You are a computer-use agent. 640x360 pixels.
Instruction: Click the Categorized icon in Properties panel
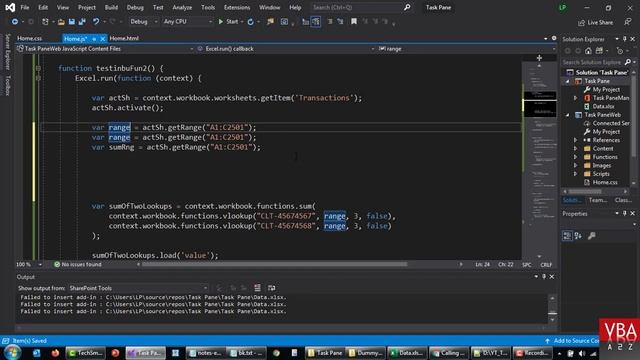click(567, 236)
